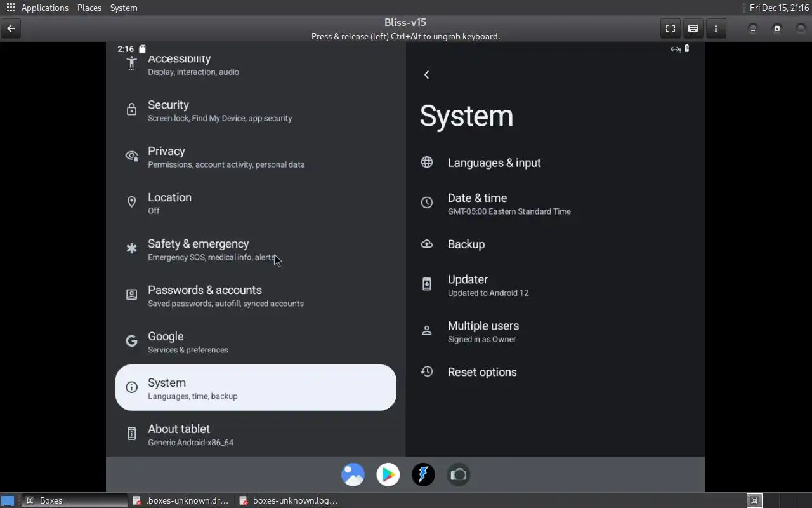Viewport: 812px width, 508px height.
Task: Open Accessibility settings
Action: [256, 63]
